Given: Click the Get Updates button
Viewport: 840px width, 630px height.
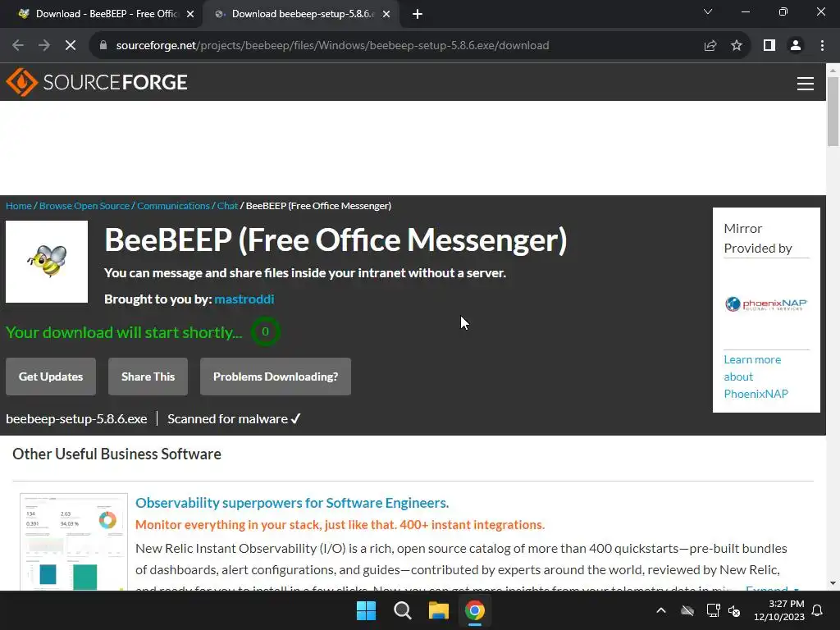Looking at the screenshot, I should click(51, 377).
